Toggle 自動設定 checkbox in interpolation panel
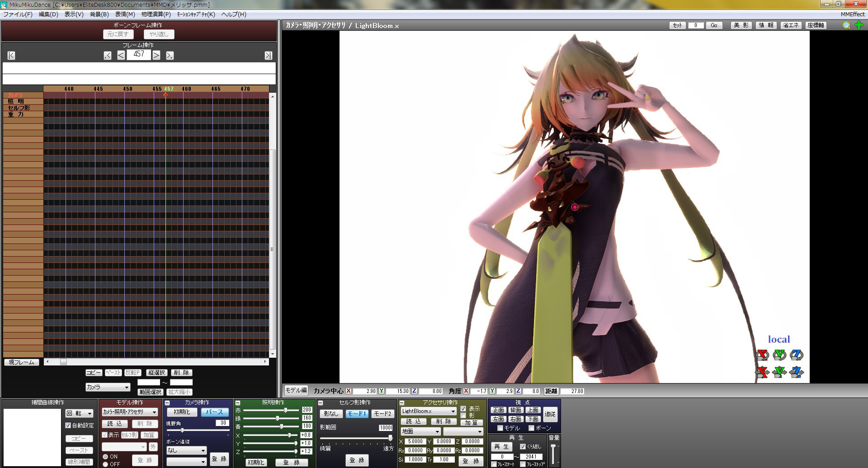The width and height of the screenshot is (868, 468). click(68, 426)
